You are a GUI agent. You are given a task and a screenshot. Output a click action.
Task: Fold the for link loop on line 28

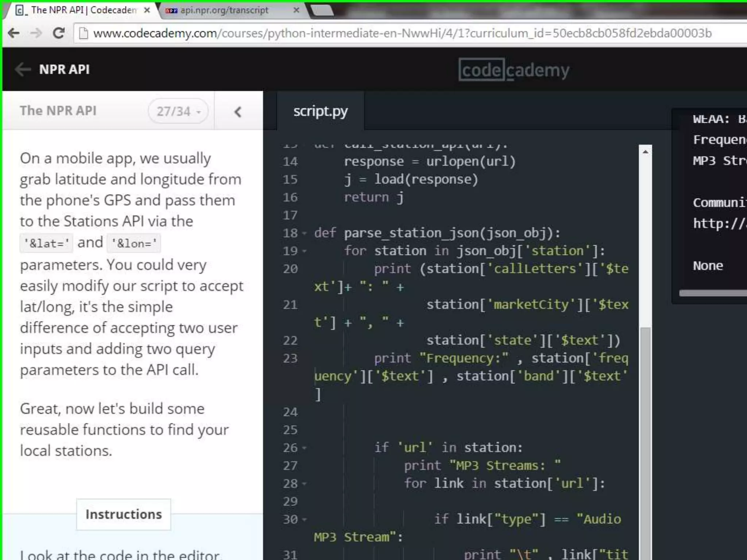305,484
